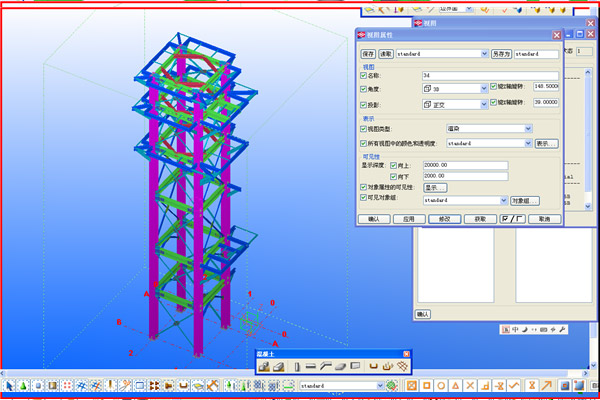Activate the orange circle snap icon
This screenshot has width=600, height=400.
click(442, 385)
